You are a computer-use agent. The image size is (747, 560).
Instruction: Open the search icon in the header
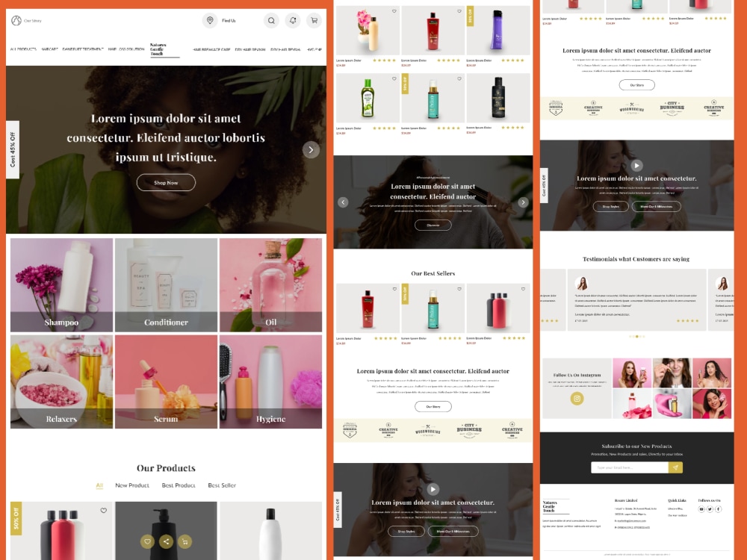[271, 20]
